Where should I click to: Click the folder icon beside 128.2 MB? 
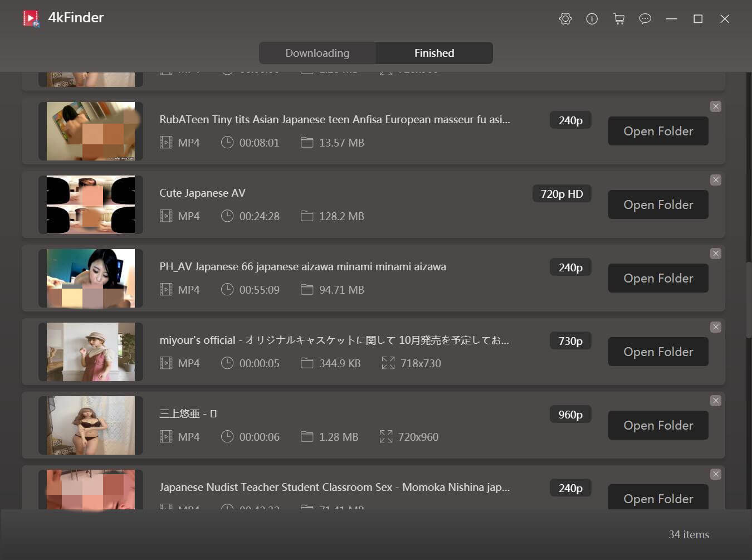click(x=307, y=216)
